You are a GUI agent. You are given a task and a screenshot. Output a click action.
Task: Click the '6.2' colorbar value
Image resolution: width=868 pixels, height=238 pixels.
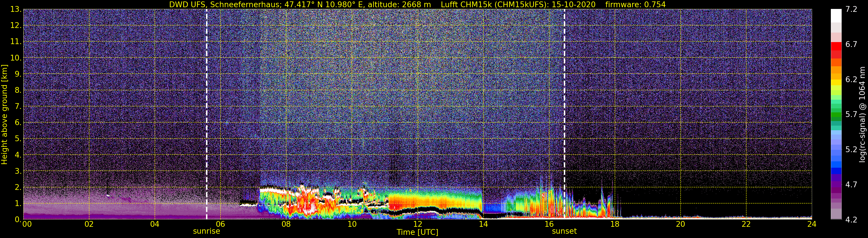pyautogui.click(x=851, y=80)
